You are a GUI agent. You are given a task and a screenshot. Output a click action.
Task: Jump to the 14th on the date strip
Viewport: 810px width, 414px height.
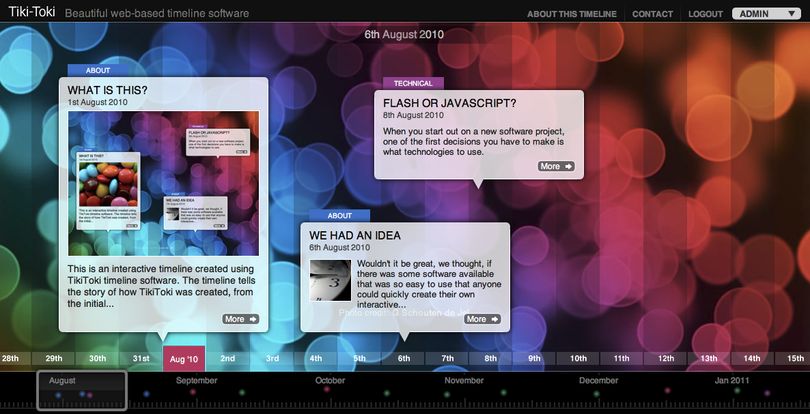coord(752,359)
